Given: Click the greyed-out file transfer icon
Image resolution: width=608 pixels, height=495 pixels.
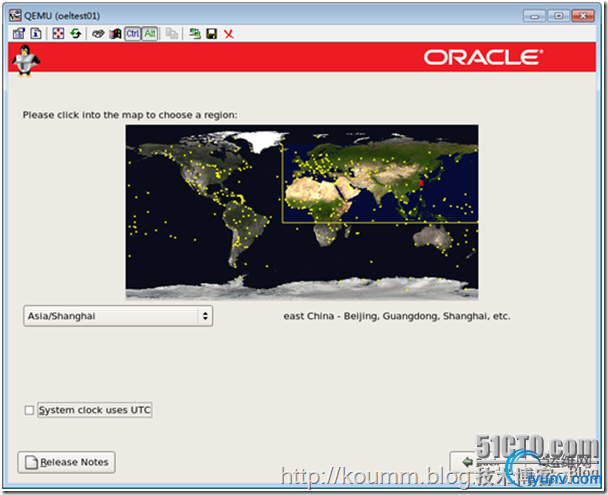Looking at the screenshot, I should [x=171, y=34].
